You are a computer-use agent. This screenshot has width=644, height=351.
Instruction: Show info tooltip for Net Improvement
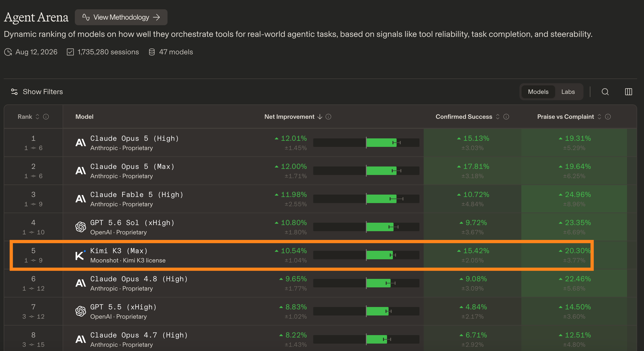tap(328, 117)
